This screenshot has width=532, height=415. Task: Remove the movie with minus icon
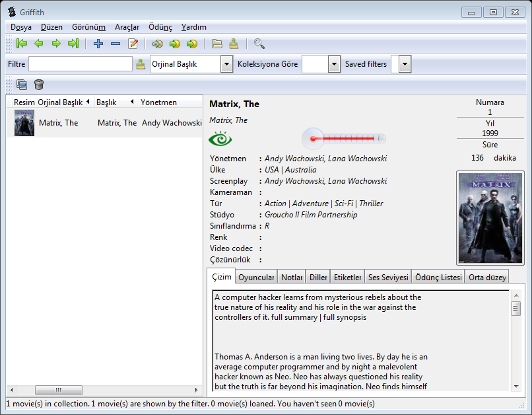pyautogui.click(x=116, y=44)
